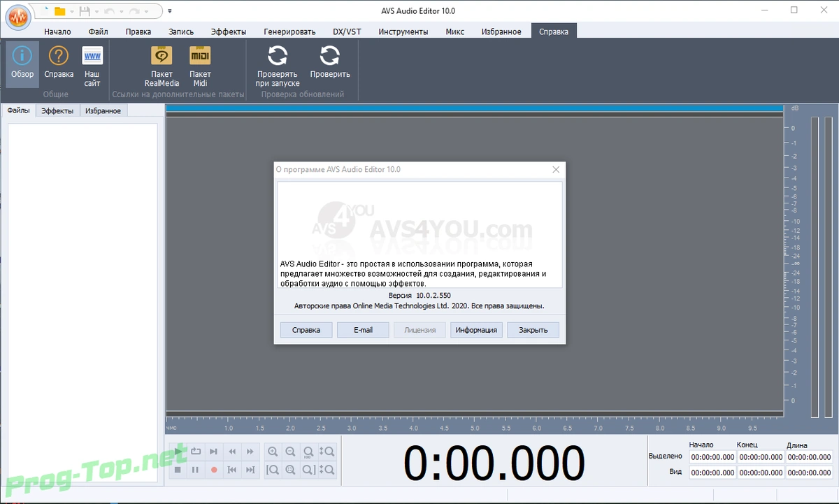Open the Эффекты ribbon tab
This screenshot has height=504, width=839.
coord(229,31)
